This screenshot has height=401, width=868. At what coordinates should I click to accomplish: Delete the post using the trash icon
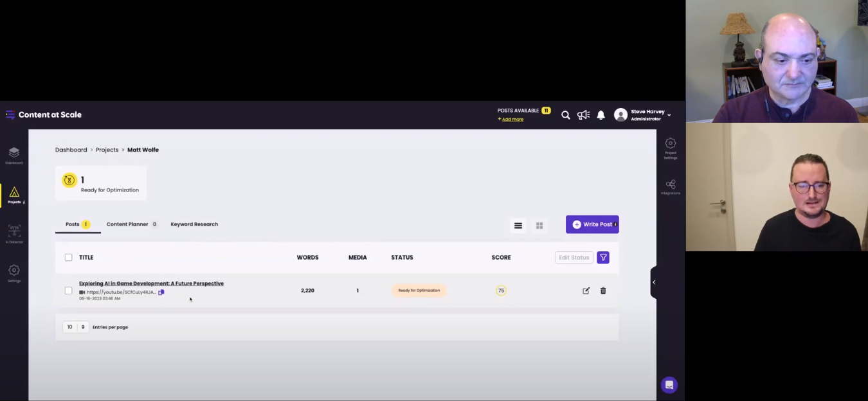tap(602, 290)
